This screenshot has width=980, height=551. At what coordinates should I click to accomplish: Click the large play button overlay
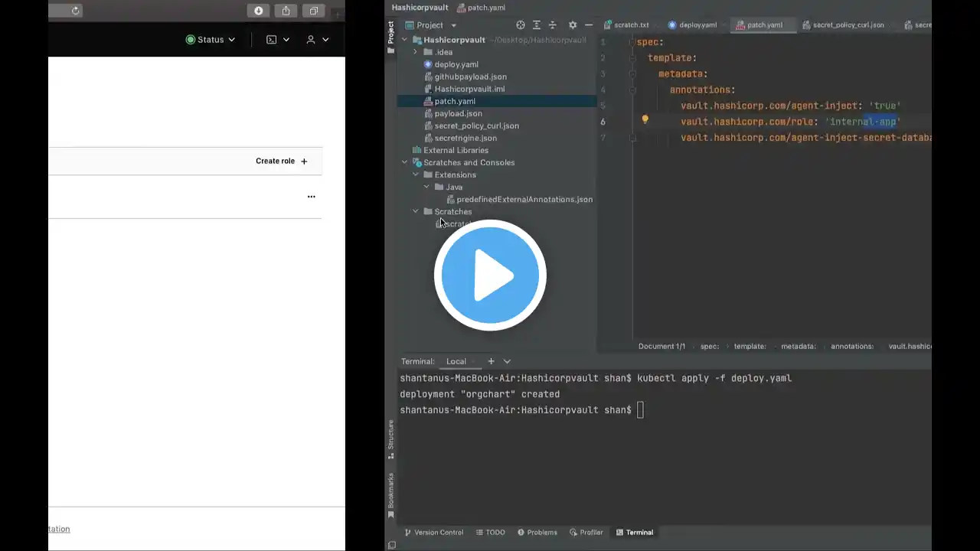[x=490, y=275]
